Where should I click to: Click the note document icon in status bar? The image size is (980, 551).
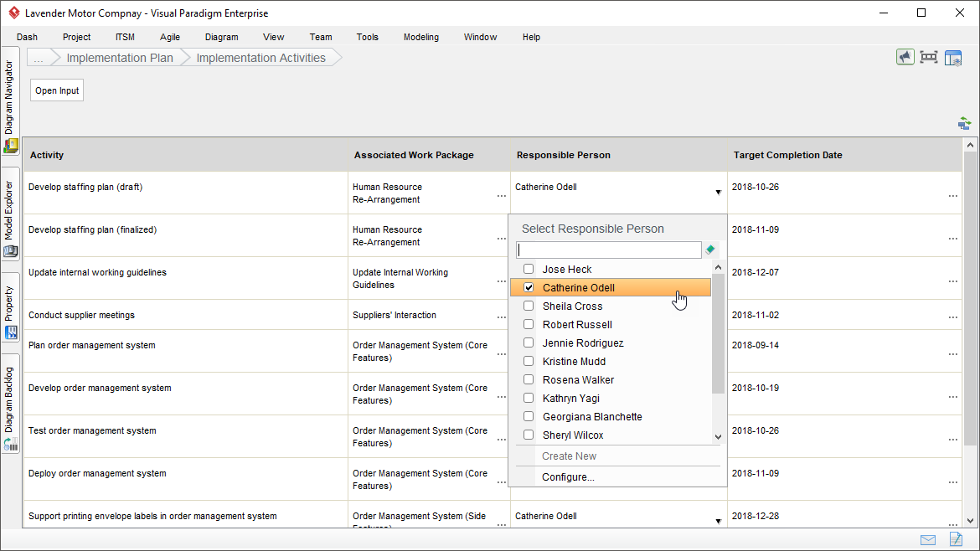(x=956, y=539)
